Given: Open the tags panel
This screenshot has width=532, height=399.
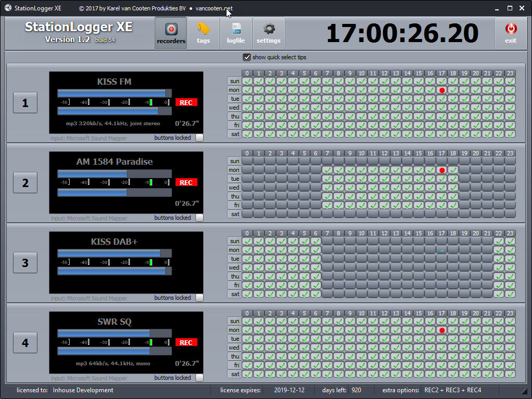Looking at the screenshot, I should (x=203, y=33).
